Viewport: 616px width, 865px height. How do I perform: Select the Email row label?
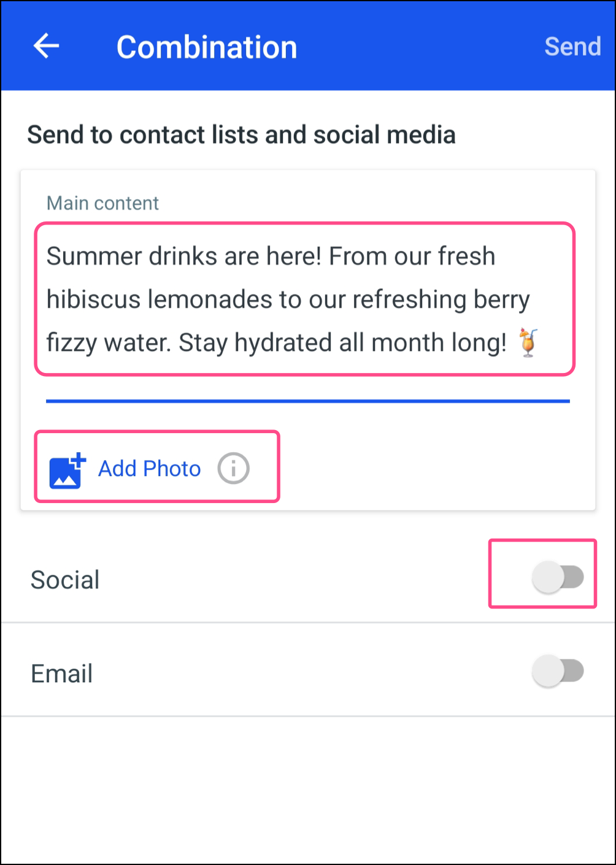(62, 674)
